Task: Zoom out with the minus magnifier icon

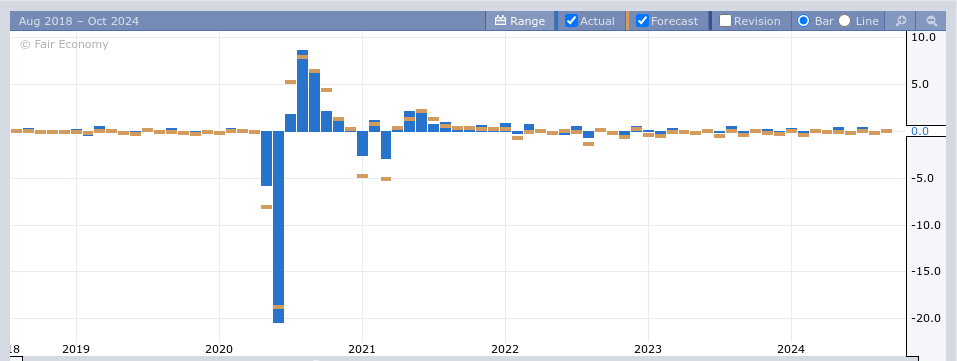Action: tap(931, 21)
